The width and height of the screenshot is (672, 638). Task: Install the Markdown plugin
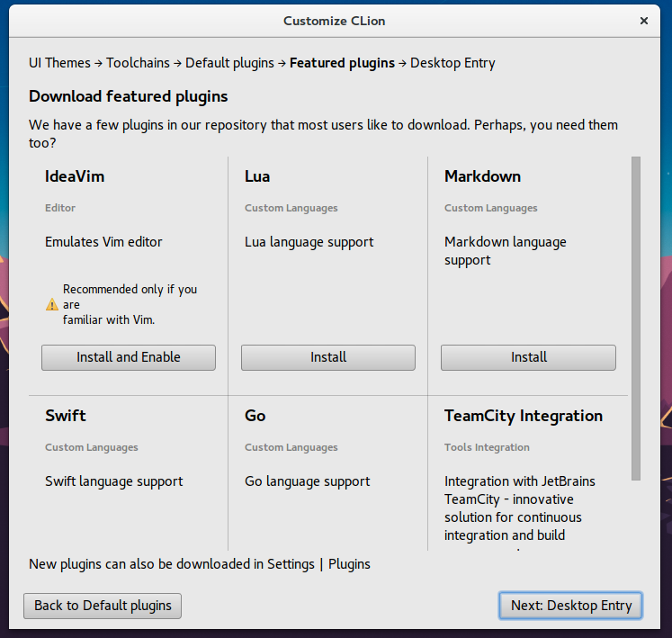click(528, 357)
